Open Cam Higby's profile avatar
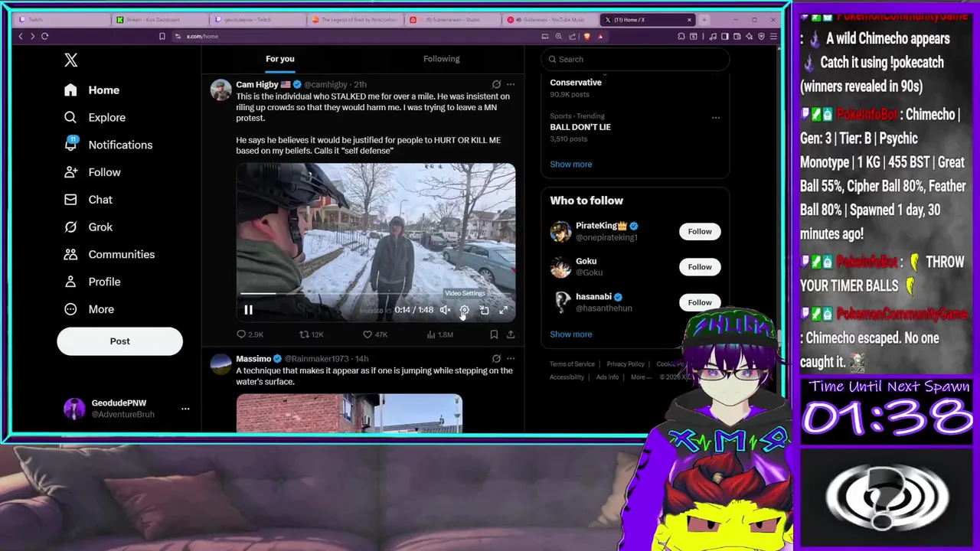Viewport: 980px width, 551px height. [x=221, y=90]
